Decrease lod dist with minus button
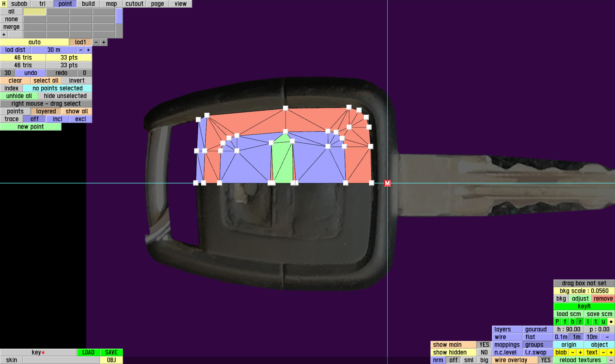Image resolution: width=615 pixels, height=364 pixels. pos(80,50)
